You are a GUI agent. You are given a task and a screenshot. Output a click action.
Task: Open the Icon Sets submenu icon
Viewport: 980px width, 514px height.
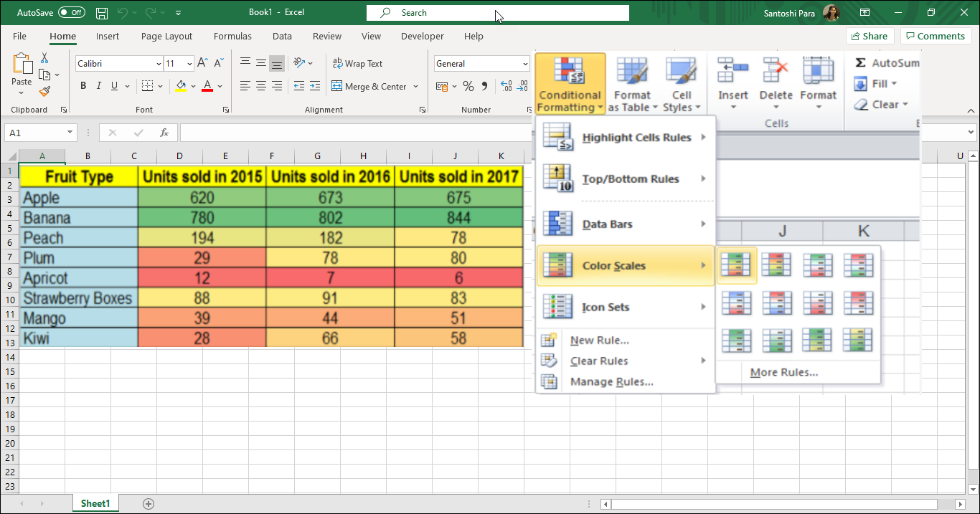pyautogui.click(x=557, y=307)
